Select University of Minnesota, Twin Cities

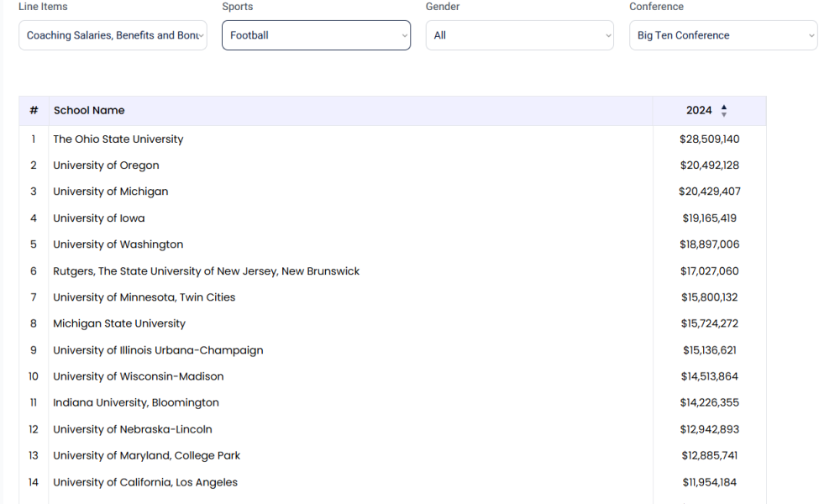pyautogui.click(x=144, y=297)
